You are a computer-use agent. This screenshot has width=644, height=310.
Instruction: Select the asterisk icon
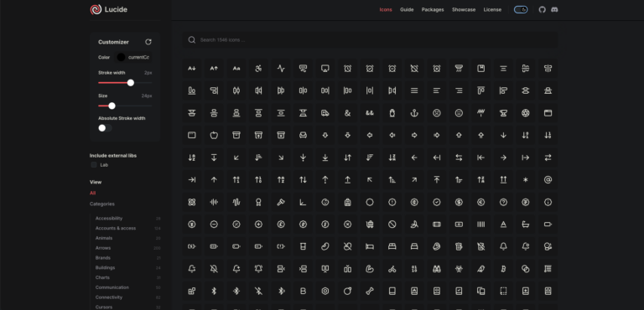click(525, 180)
